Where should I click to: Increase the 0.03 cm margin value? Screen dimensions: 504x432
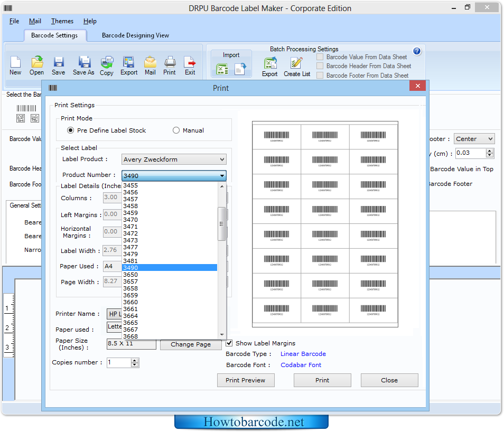click(490, 151)
